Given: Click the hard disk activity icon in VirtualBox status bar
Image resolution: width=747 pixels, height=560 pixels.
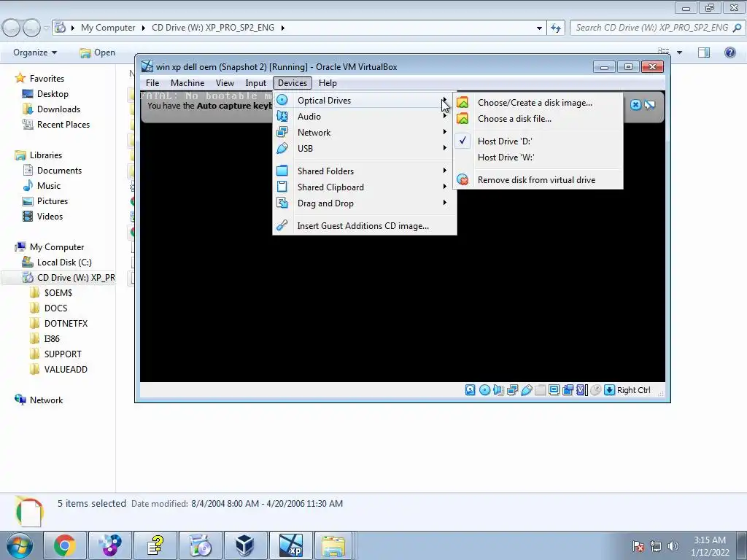Looking at the screenshot, I should [x=471, y=390].
